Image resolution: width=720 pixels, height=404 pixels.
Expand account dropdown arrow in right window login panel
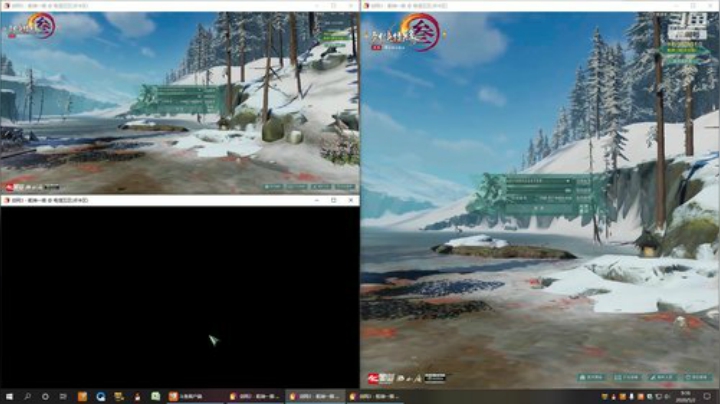[x=568, y=181]
